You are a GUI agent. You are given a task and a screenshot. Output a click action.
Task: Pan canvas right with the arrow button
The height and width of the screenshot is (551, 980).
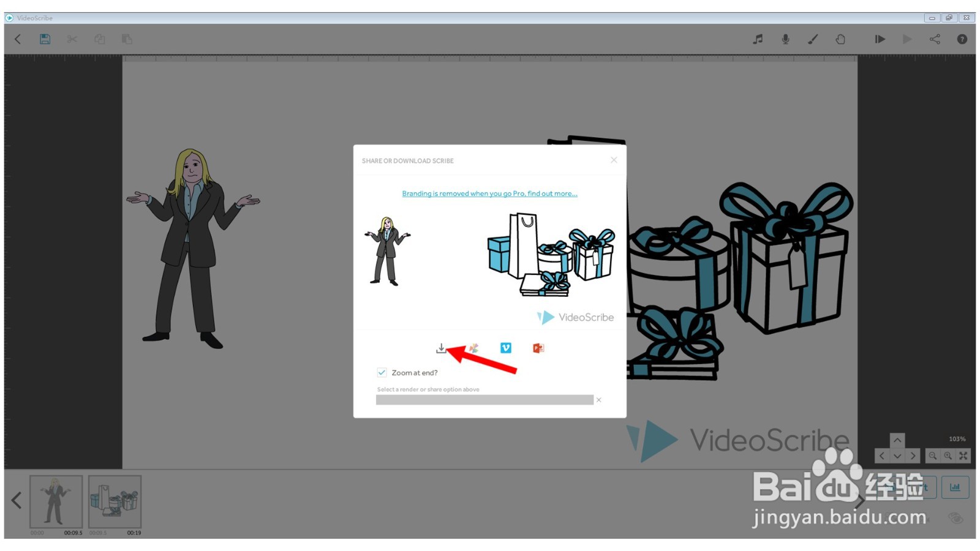coord(913,455)
